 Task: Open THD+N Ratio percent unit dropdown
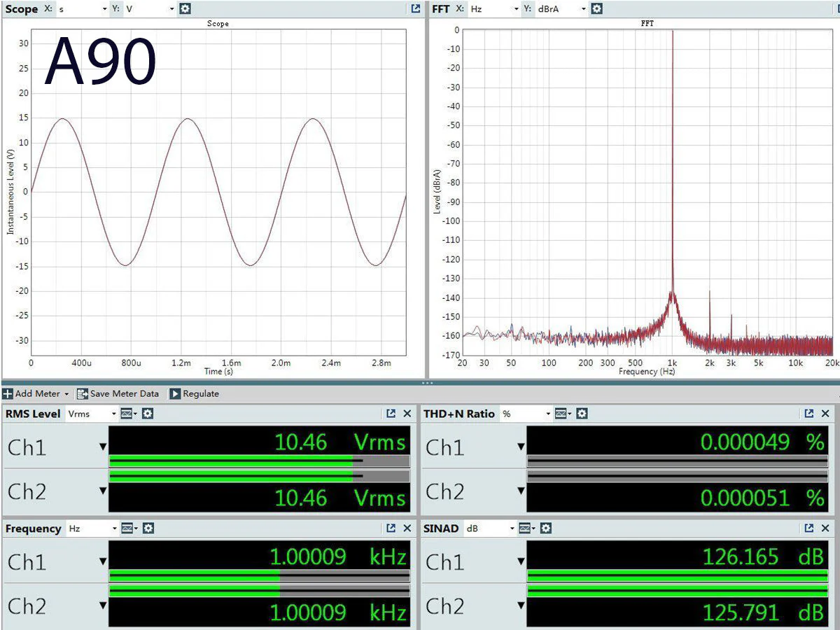tap(526, 414)
